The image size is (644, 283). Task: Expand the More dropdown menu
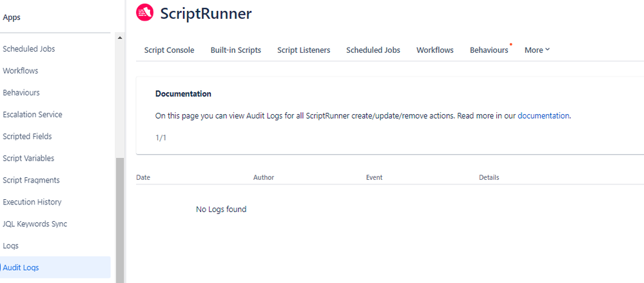tap(537, 50)
